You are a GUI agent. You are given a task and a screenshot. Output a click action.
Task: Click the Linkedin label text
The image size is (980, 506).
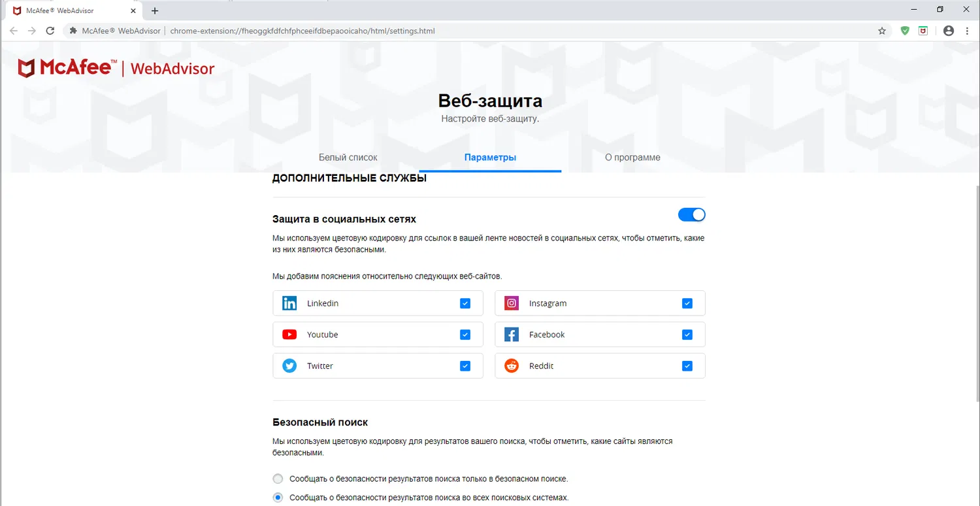(323, 303)
